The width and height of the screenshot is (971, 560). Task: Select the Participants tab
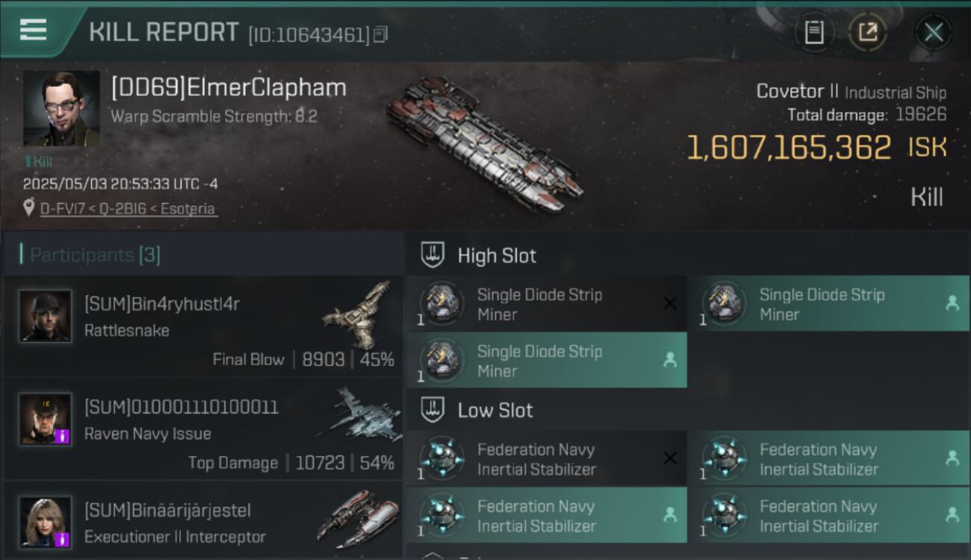[94, 255]
